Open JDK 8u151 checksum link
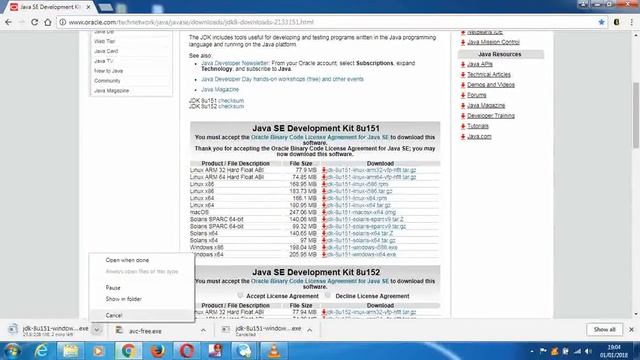Screen dimensions: 640x360 pos(231,100)
